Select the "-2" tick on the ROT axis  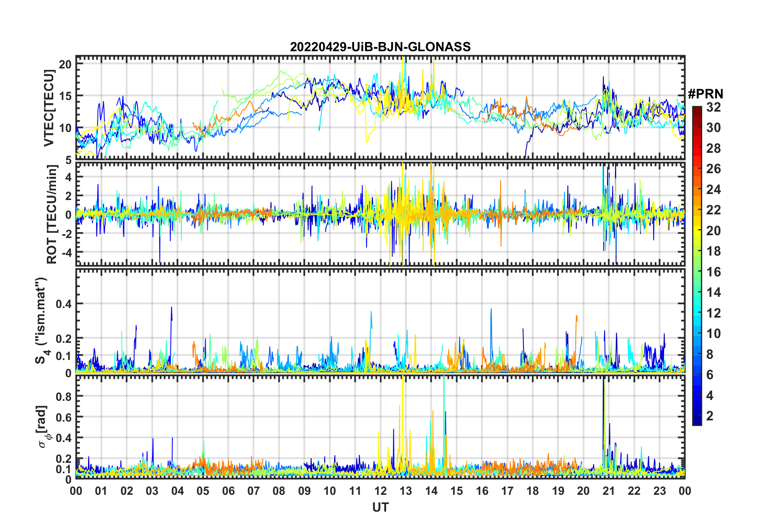pyautogui.click(x=66, y=234)
